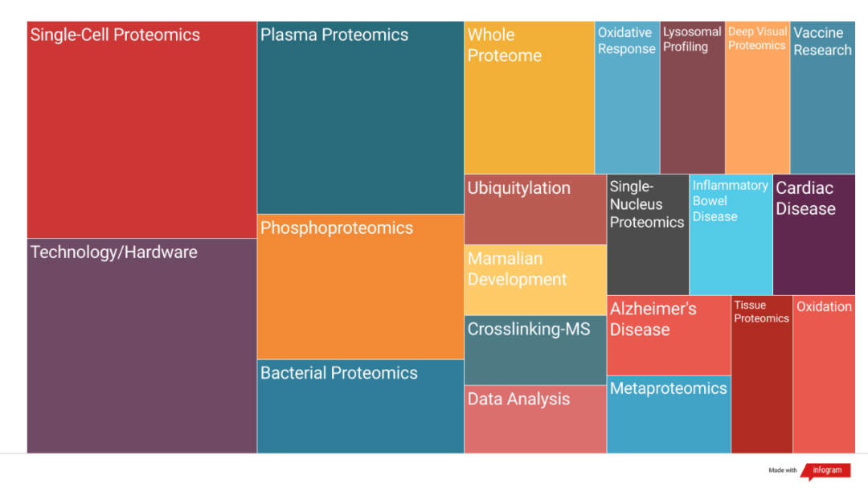
Task: Select the Data Analysis tile
Action: pyautogui.click(x=535, y=420)
